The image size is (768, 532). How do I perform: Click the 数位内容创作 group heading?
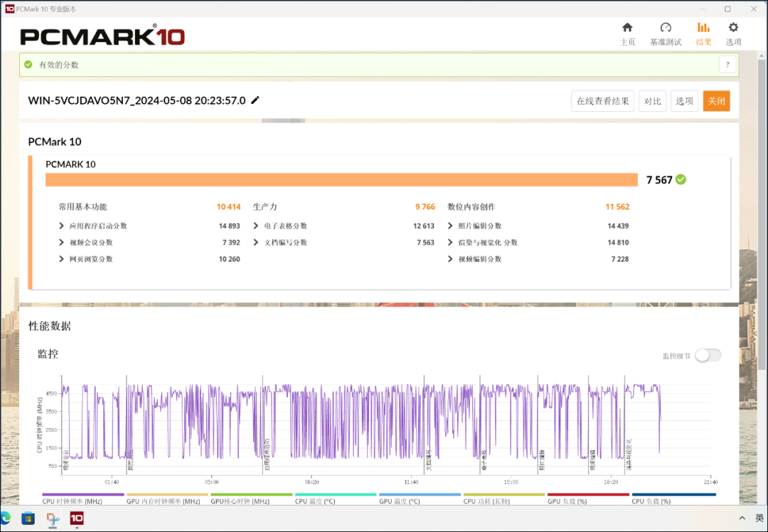pos(471,207)
